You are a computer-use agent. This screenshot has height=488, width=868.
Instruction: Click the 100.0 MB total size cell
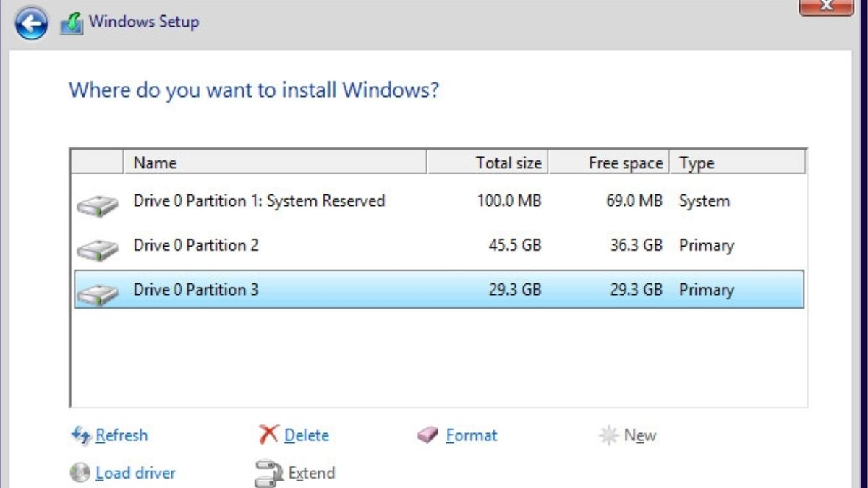[509, 201]
